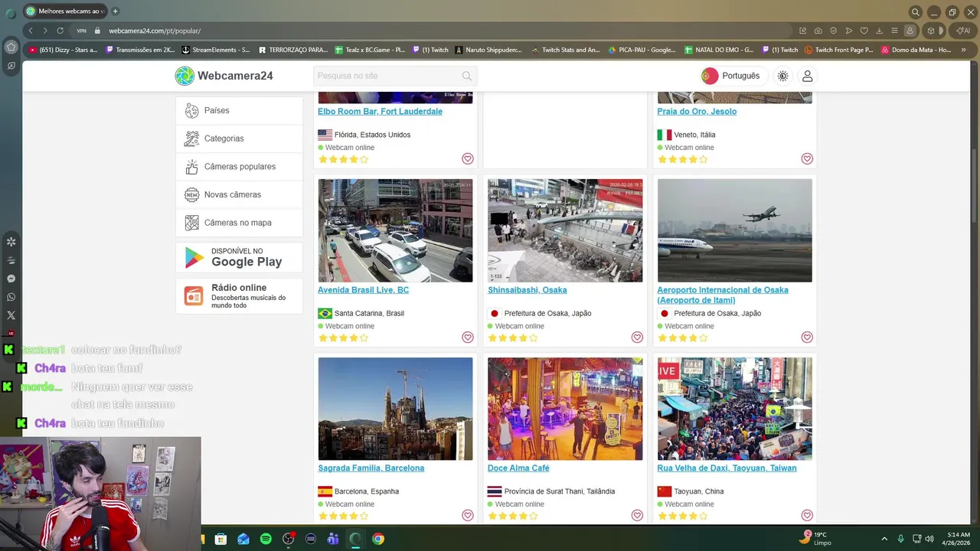
Task: Click the crowded Daxi street webcam thumbnail
Action: 735,409
